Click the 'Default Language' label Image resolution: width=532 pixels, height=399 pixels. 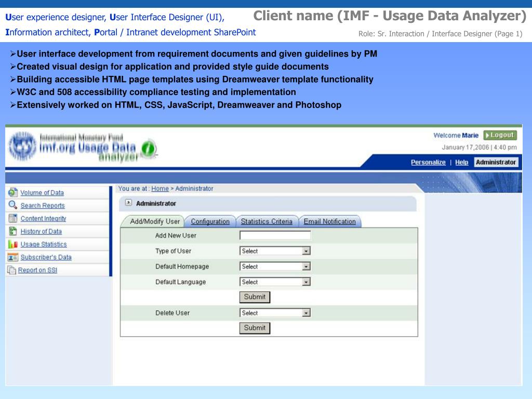click(x=180, y=282)
